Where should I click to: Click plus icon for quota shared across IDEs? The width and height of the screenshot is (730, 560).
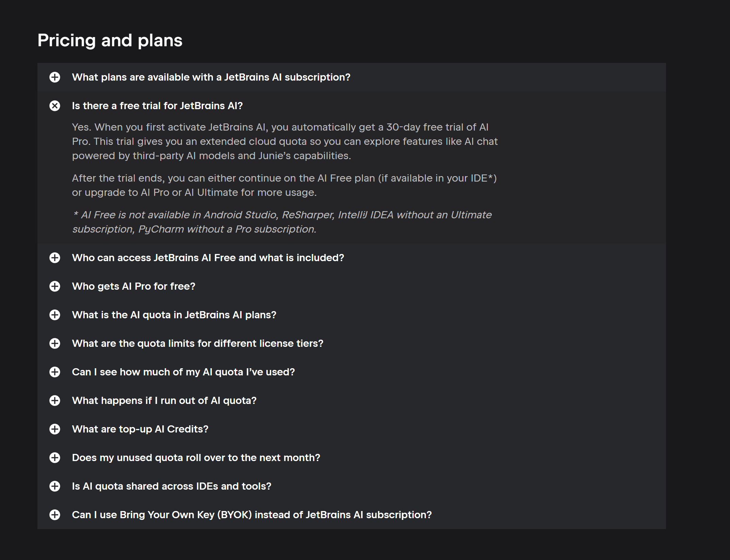coord(55,486)
